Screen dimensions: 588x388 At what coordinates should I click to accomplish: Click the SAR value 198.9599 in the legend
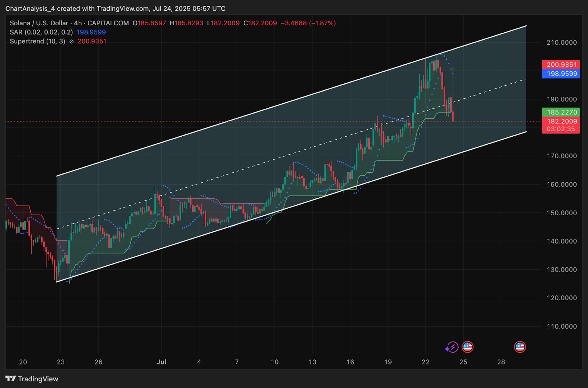coord(91,32)
